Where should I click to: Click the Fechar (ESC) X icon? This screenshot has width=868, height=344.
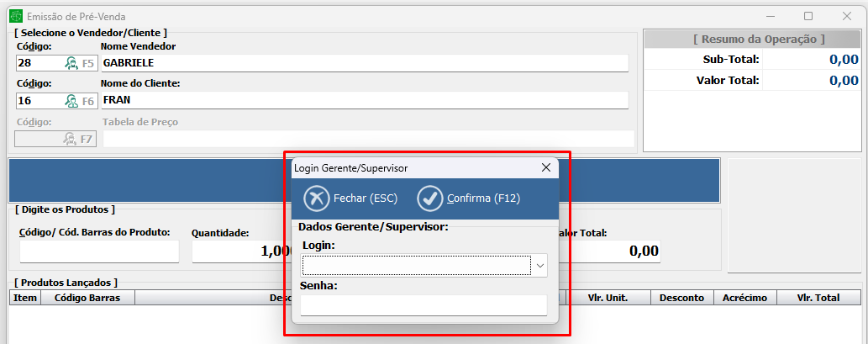[317, 198]
